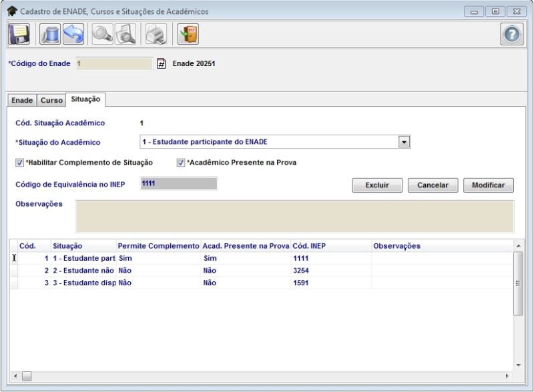Click the blue undo arrow icon
Viewport: 534px width, 392px height.
click(73, 34)
